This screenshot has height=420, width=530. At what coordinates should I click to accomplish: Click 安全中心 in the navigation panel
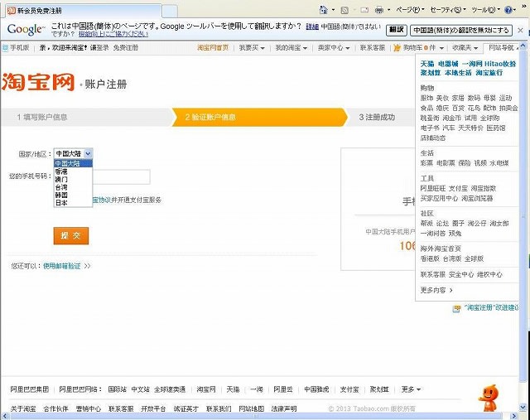click(x=461, y=274)
